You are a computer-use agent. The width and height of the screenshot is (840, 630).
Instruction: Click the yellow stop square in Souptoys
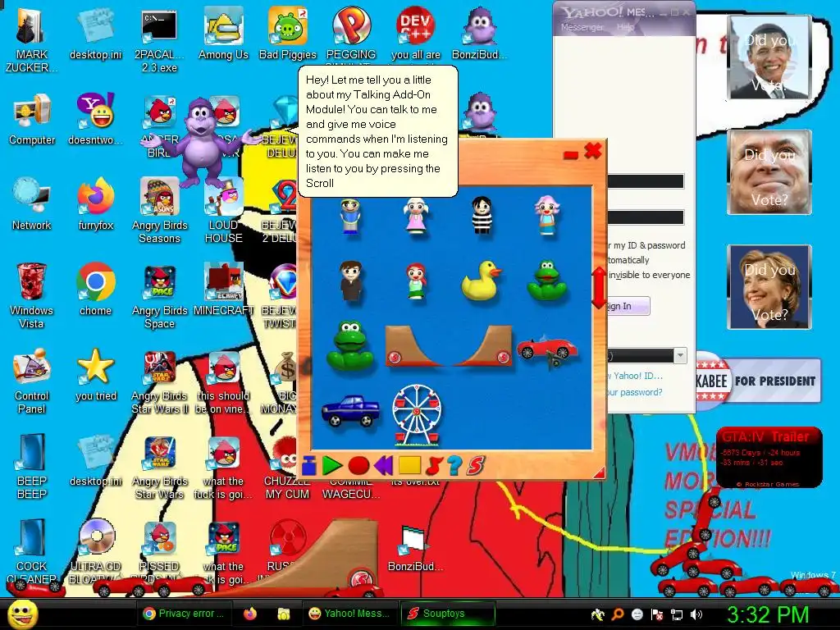point(410,465)
